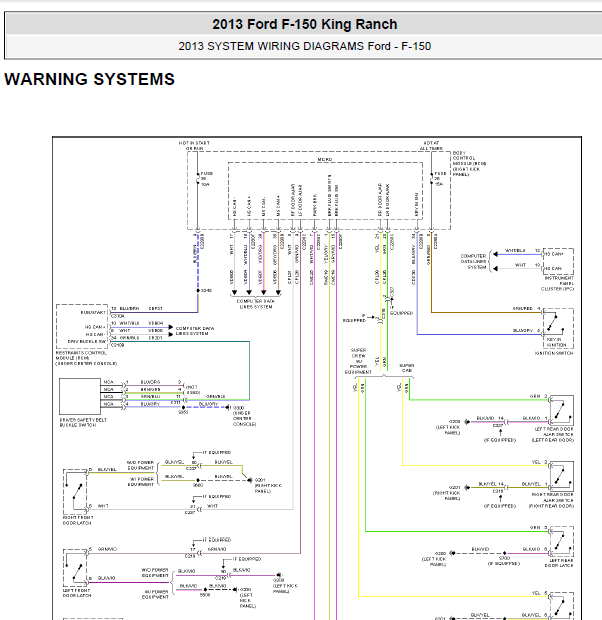Click the 'G200 (LEFT KICK PANEL)' ground by left rear ajar switch
This screenshot has width=602, height=620.
click(x=448, y=427)
